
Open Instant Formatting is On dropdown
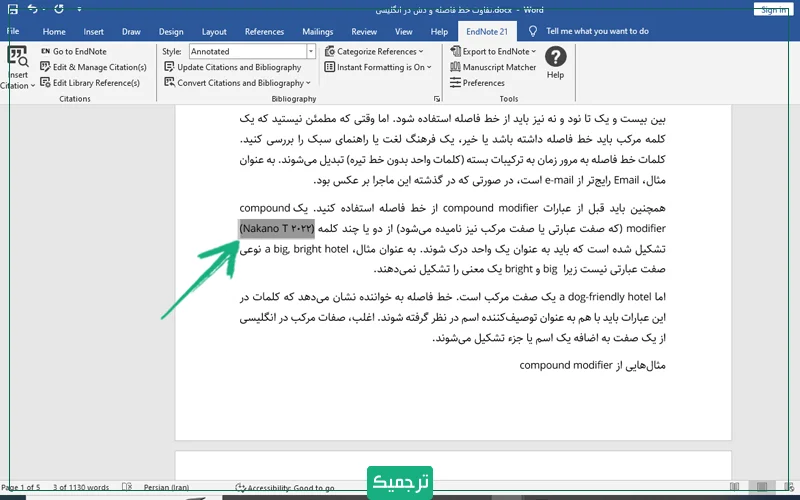pos(378,67)
